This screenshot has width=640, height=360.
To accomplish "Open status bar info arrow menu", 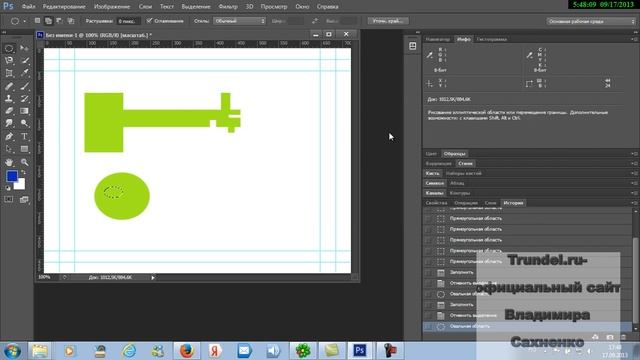I will click(x=153, y=278).
